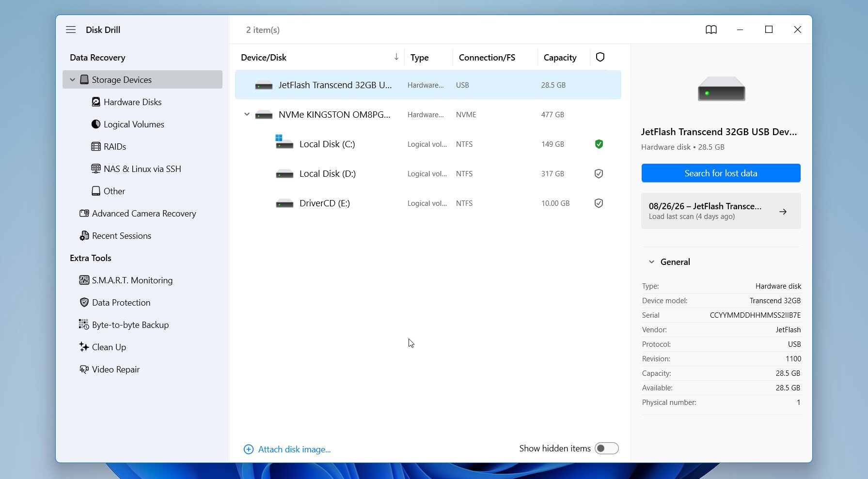Viewport: 868px width, 479px height.
Task: Click the grey shield on Local Disk (D:)
Action: point(599,173)
